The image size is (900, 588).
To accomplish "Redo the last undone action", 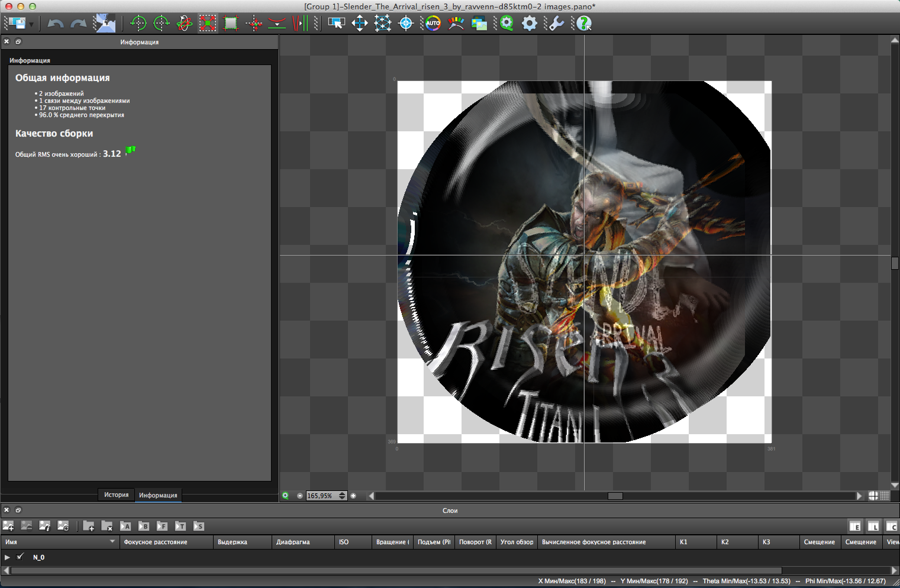I will point(79,24).
